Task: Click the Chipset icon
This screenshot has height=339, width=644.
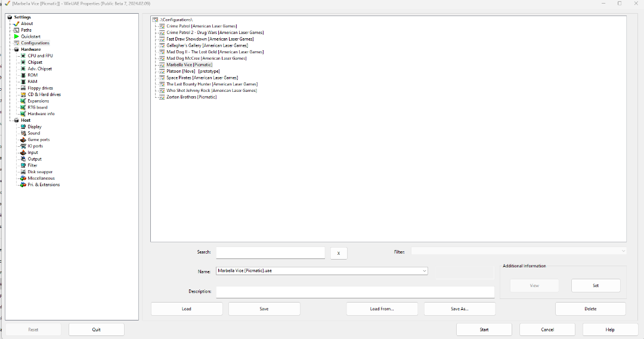Action: click(23, 62)
